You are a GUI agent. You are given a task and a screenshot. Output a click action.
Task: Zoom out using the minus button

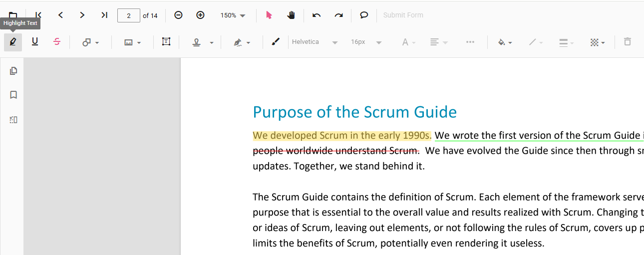[178, 15]
